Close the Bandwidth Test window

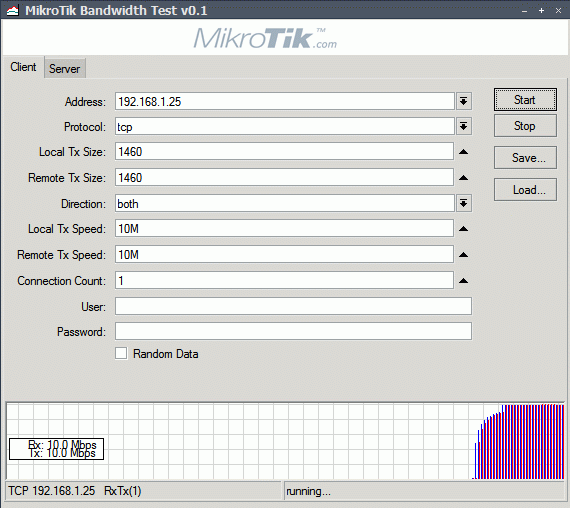pyautogui.click(x=558, y=11)
